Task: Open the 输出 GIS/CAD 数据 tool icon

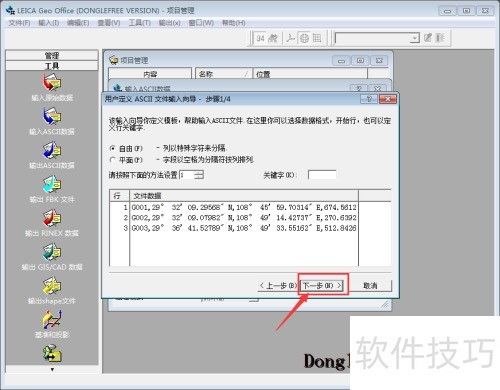Action: [52, 252]
